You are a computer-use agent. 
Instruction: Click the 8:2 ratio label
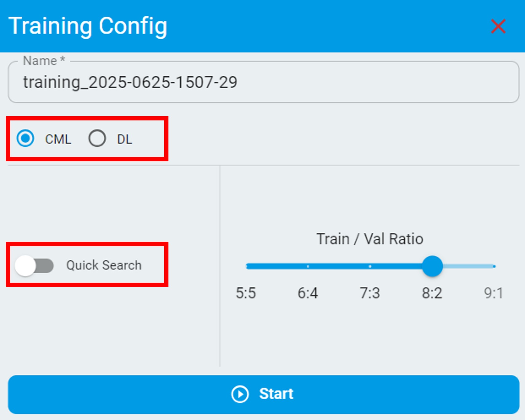pyautogui.click(x=432, y=293)
